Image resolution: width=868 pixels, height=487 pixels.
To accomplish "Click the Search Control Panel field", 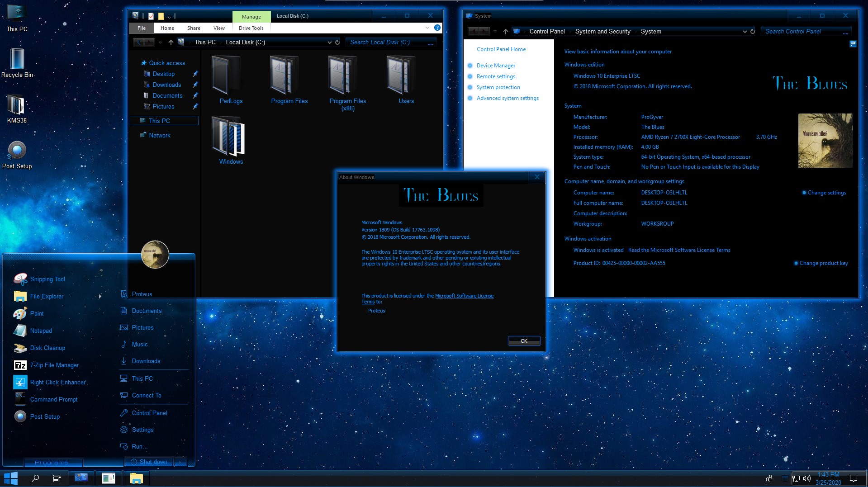I will tap(806, 31).
